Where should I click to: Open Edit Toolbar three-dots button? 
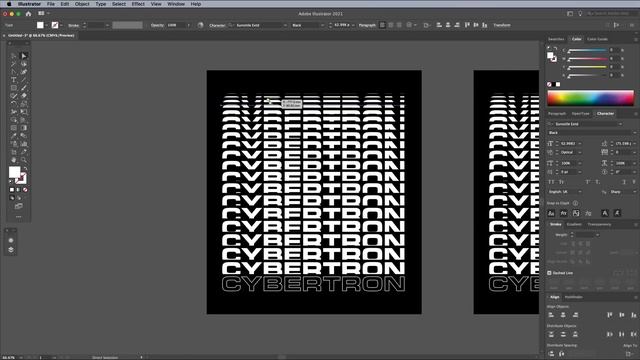[x=18, y=217]
